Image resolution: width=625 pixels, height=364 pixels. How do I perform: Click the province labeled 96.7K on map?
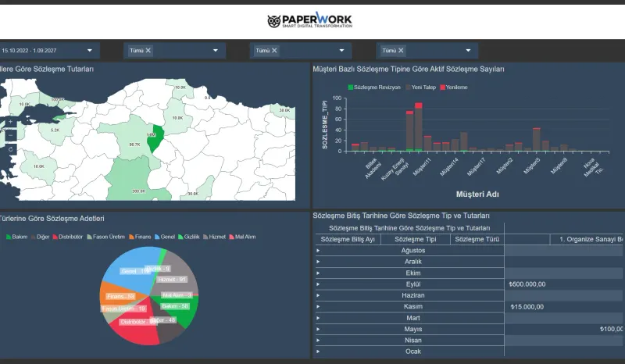[131, 136]
